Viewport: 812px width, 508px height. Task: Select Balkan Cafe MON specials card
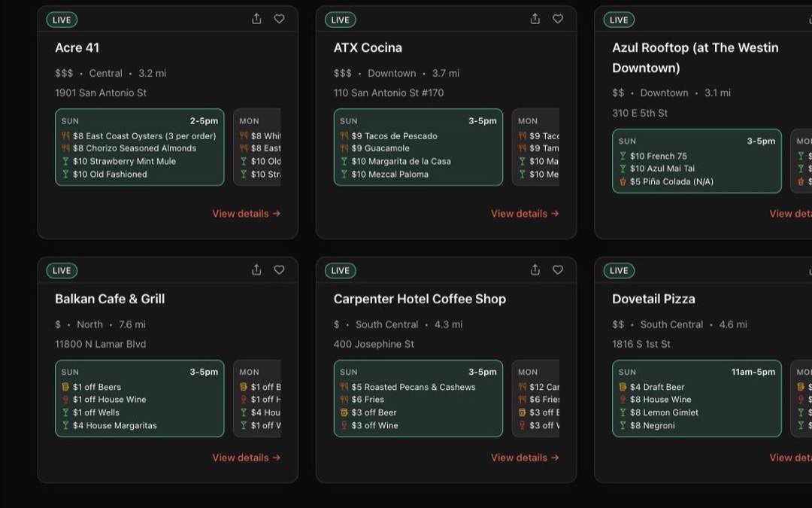coord(257,399)
